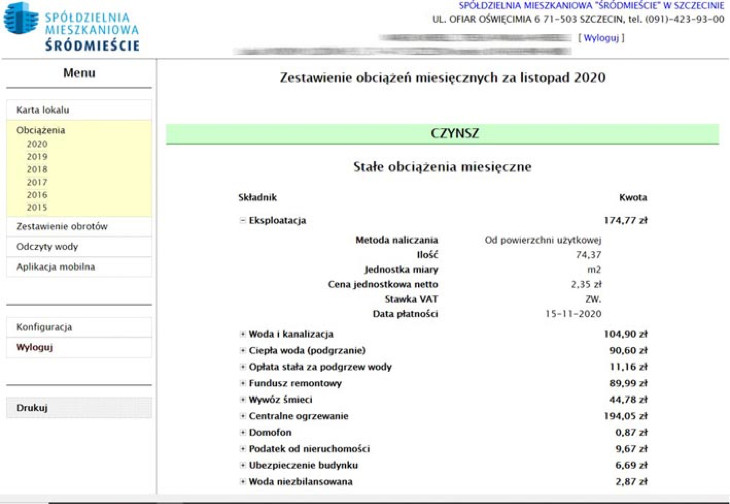The height and width of the screenshot is (504, 730).
Task: Expand the Ubezpieczenie budynku row
Action: 242,465
